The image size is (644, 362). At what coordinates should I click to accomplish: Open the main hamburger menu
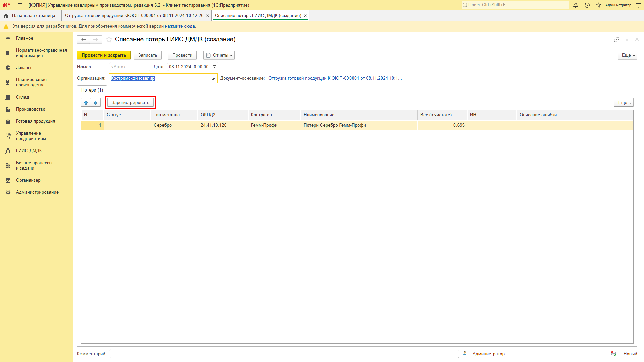coord(20,5)
